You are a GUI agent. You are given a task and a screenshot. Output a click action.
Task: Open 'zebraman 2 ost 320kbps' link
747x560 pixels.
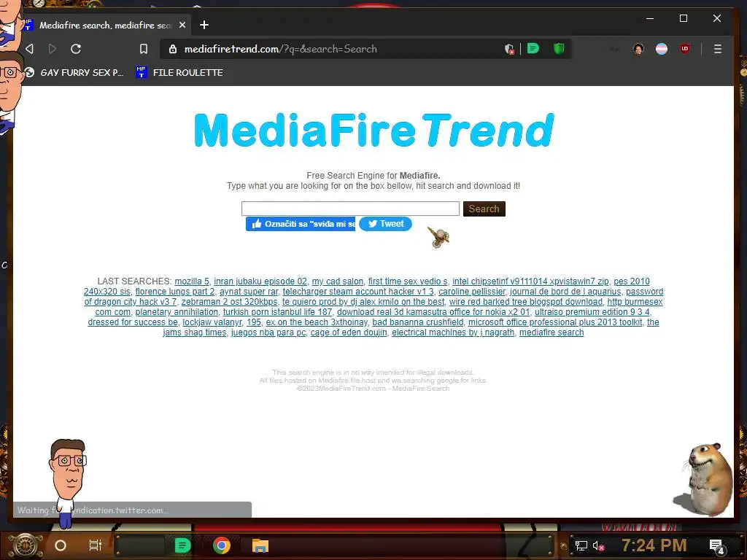(x=229, y=302)
